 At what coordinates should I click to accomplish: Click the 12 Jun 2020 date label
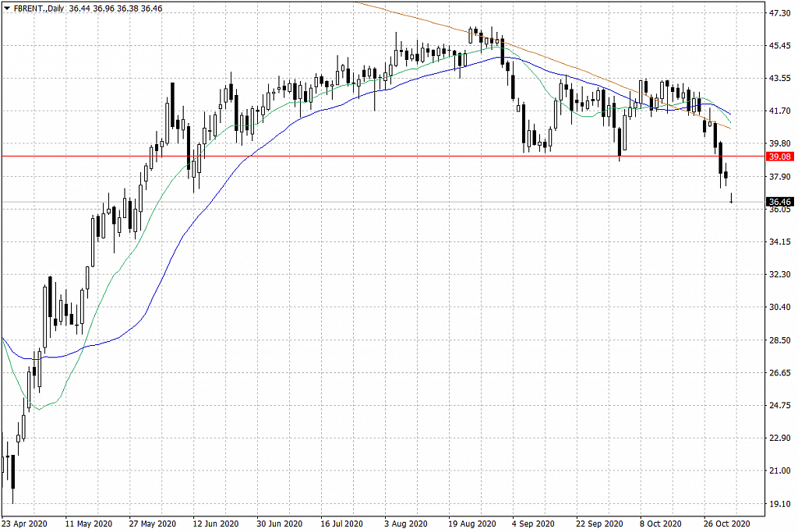coord(215,523)
